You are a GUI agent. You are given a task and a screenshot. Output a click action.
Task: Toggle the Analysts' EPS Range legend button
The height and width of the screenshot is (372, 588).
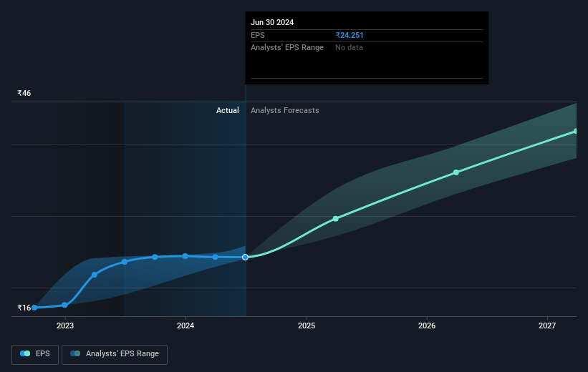115,354
